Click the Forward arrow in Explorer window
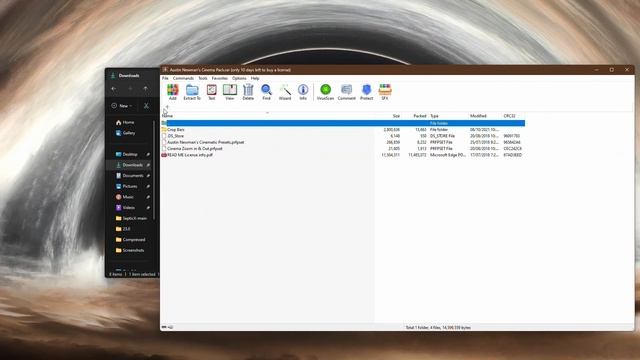The width and height of the screenshot is (640, 360). pos(130,89)
